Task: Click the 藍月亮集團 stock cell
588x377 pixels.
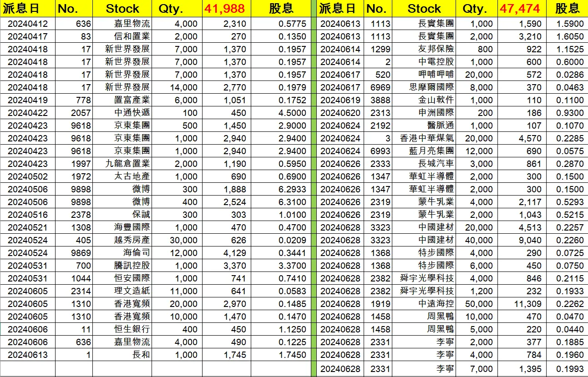Action: click(x=424, y=151)
